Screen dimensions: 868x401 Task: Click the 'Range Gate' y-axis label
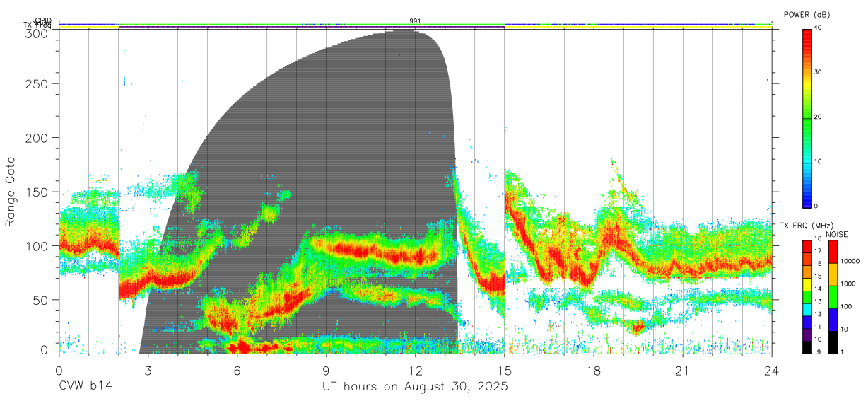click(11, 192)
